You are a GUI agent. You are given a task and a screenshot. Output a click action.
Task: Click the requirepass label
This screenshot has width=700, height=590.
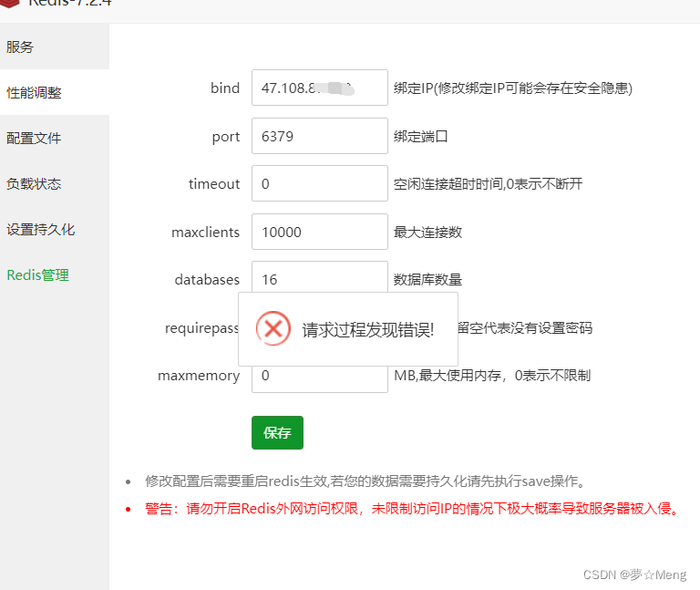click(x=201, y=328)
